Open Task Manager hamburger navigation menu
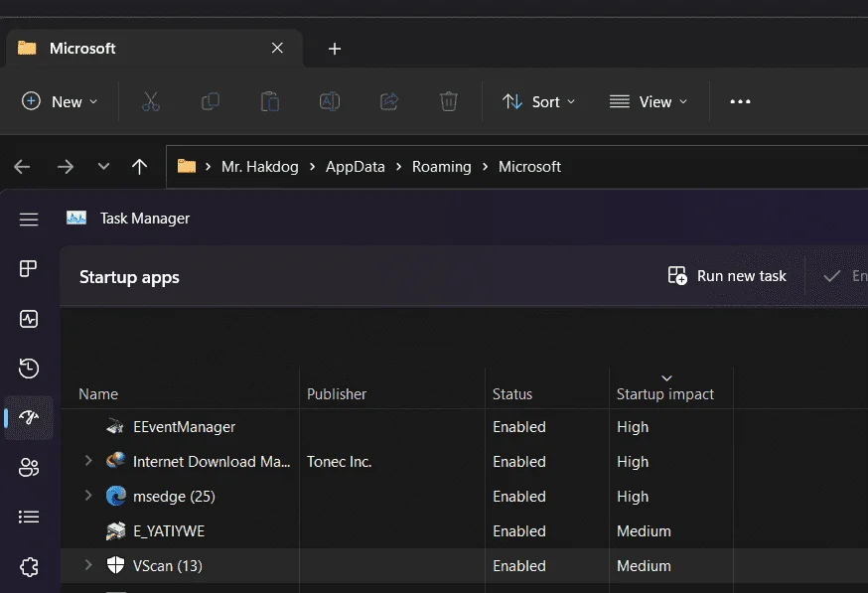The width and height of the screenshot is (868, 593). [29, 220]
